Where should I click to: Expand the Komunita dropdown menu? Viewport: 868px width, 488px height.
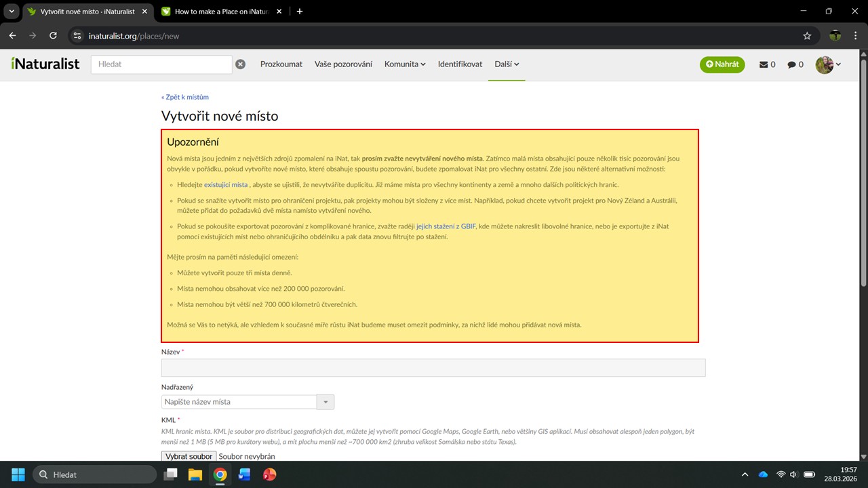pos(405,64)
